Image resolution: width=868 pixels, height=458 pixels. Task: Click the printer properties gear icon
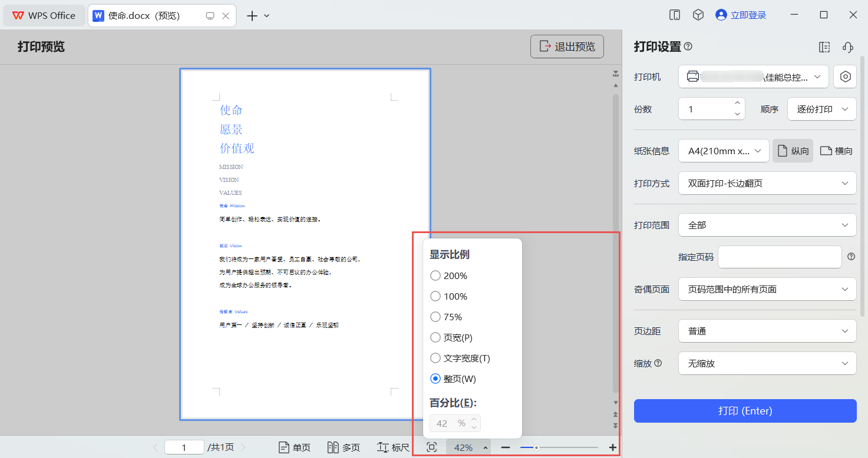click(x=845, y=77)
